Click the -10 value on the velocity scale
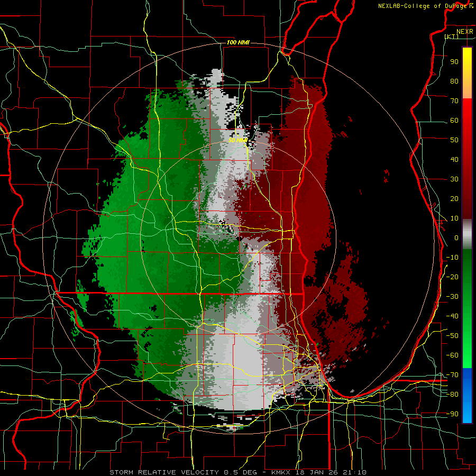Screen dimensions: 476x476 pyautogui.click(x=452, y=258)
